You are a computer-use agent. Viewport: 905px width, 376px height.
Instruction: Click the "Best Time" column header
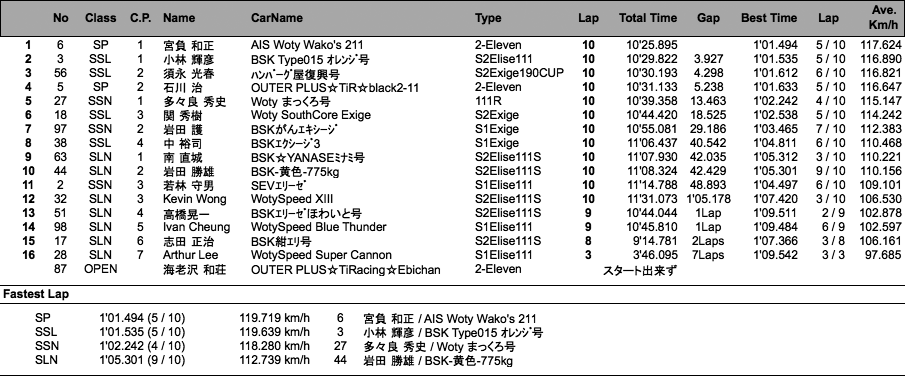769,18
